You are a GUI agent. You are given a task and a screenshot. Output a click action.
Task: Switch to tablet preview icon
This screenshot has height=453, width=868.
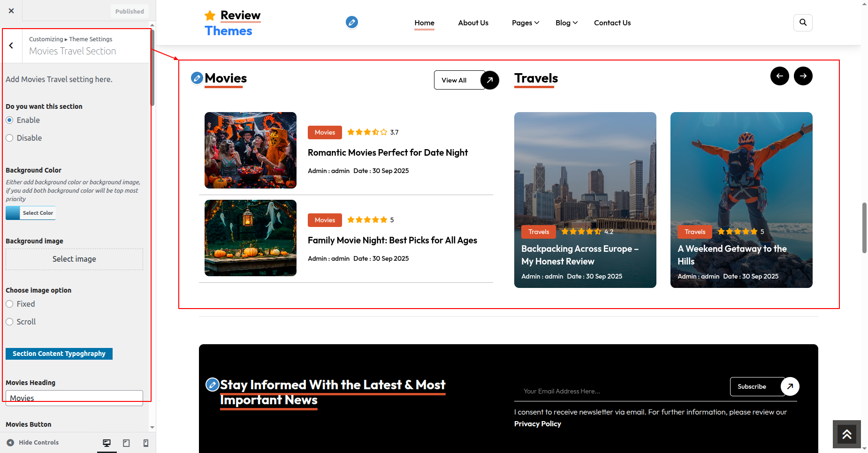pyautogui.click(x=126, y=443)
